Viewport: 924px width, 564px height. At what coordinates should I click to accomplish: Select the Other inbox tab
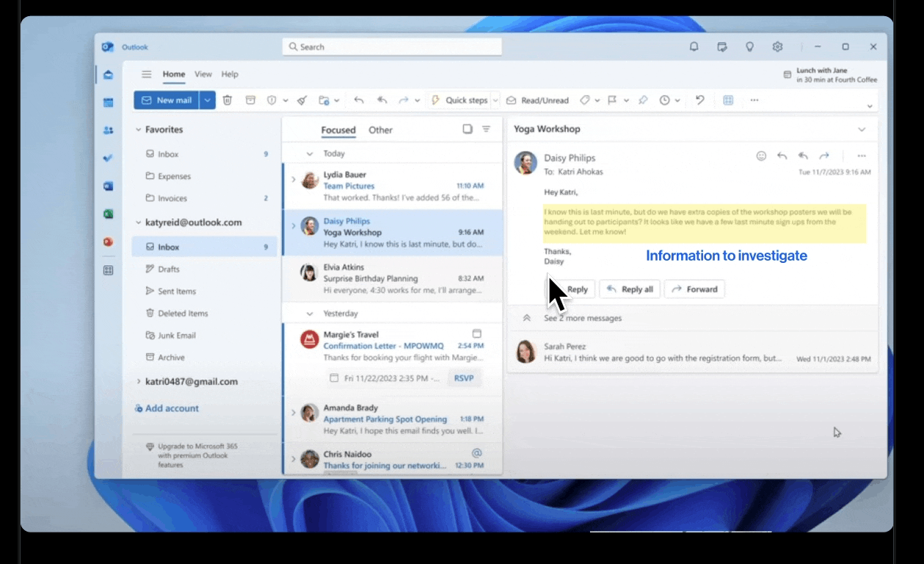380,130
